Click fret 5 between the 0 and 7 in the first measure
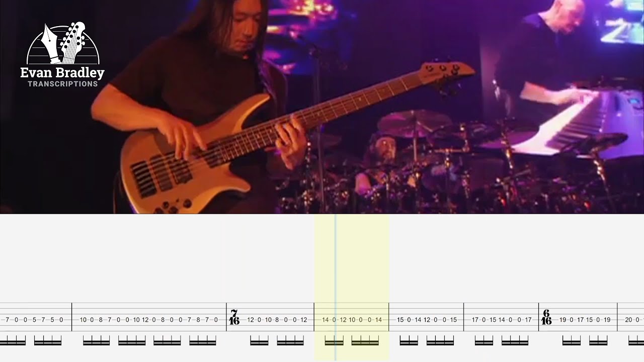 point(34,320)
